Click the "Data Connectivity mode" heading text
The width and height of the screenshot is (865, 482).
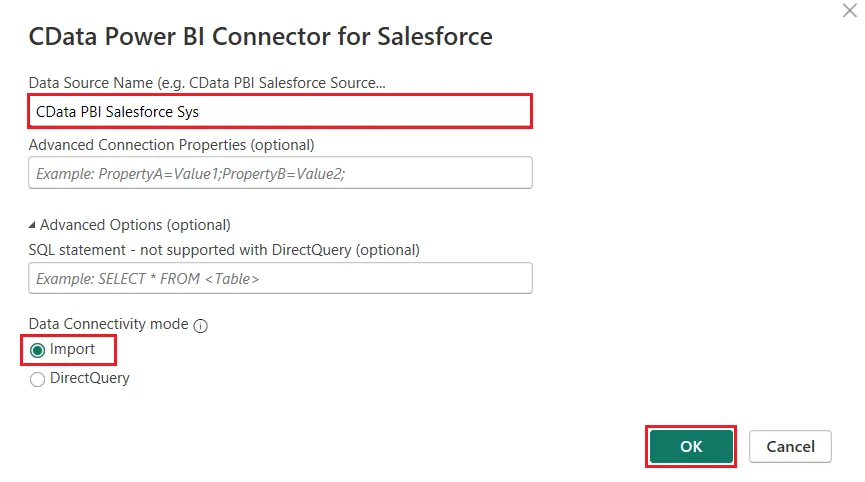(109, 325)
